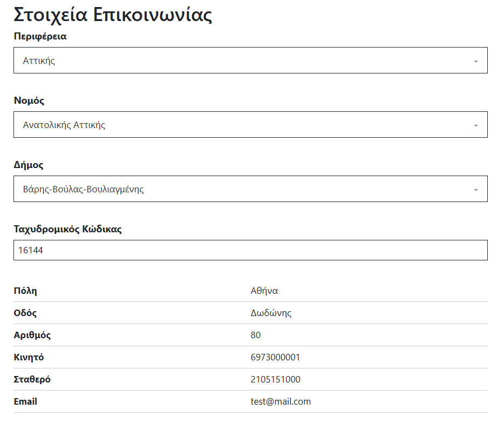
Task: Click the Email row label
Action: click(x=25, y=401)
